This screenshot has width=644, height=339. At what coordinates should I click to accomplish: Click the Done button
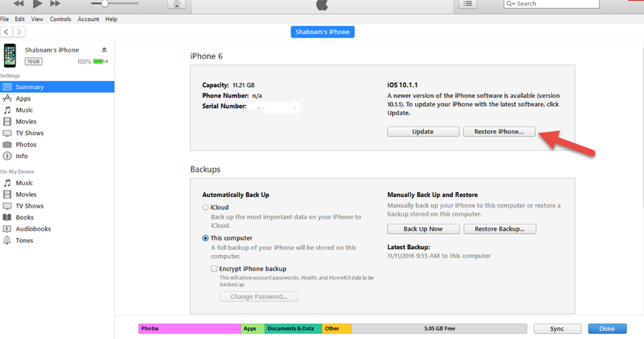(607, 328)
